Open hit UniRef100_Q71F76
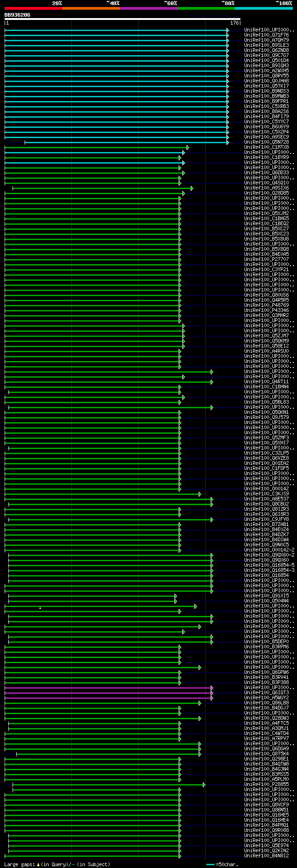This screenshot has width=297, height=868. (x=266, y=35)
